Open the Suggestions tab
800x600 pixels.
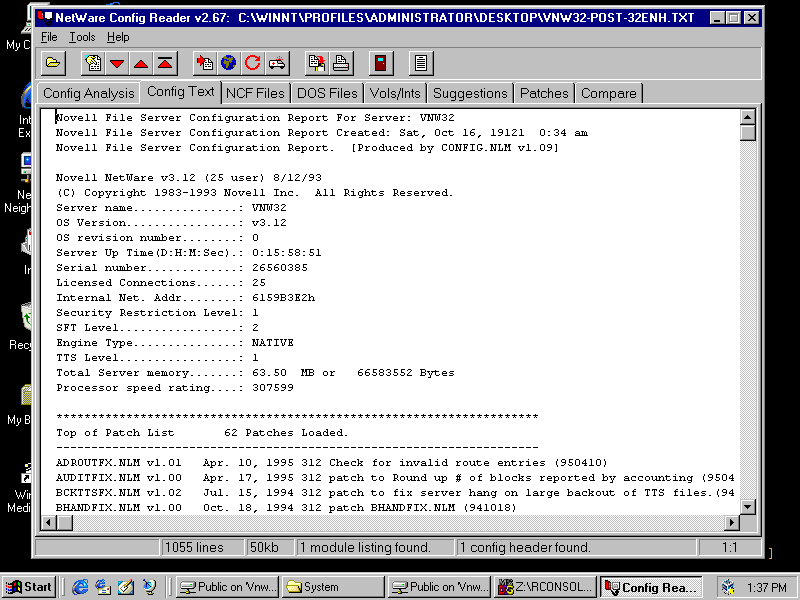[470, 93]
